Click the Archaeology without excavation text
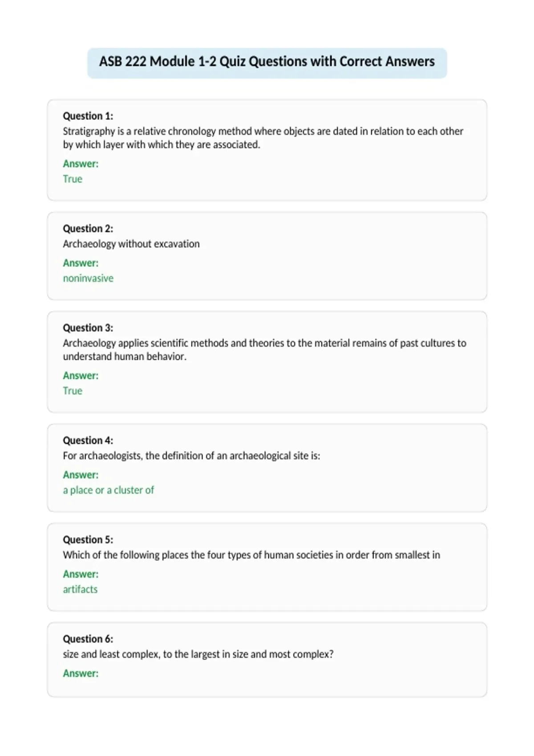Image resolution: width=534 pixels, height=756 pixels. click(x=131, y=244)
